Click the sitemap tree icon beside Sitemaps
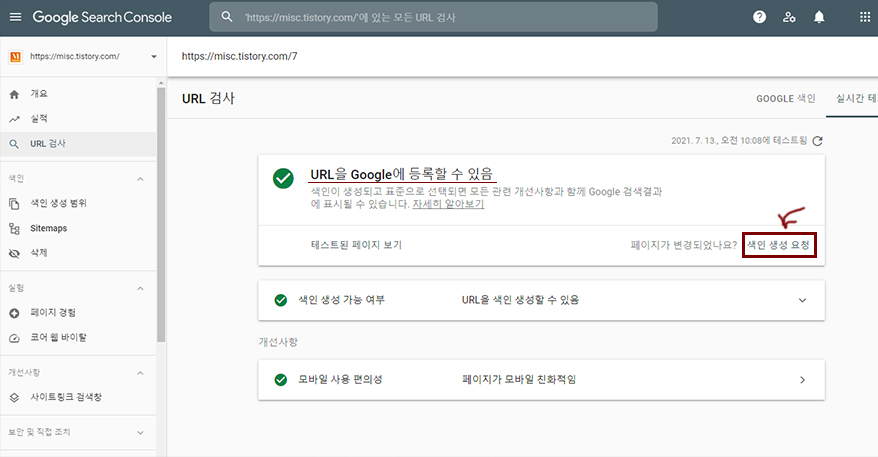Image resolution: width=878 pixels, height=457 pixels. pos(15,228)
